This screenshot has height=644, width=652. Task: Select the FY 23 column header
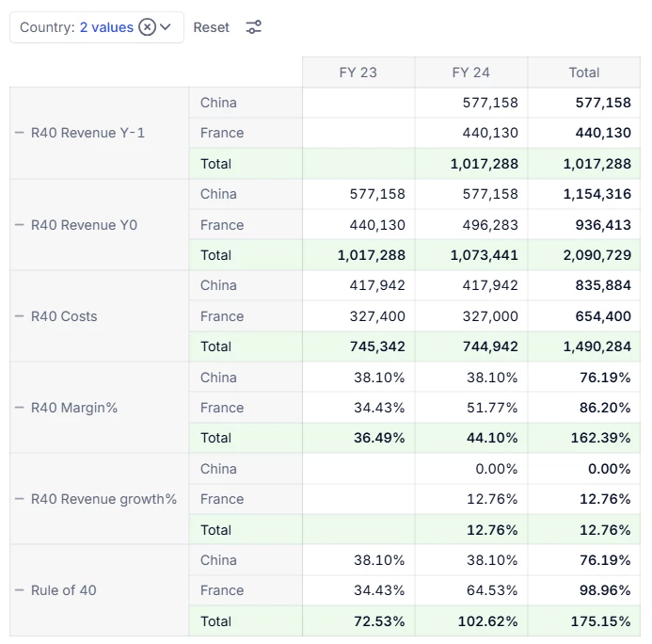click(358, 72)
